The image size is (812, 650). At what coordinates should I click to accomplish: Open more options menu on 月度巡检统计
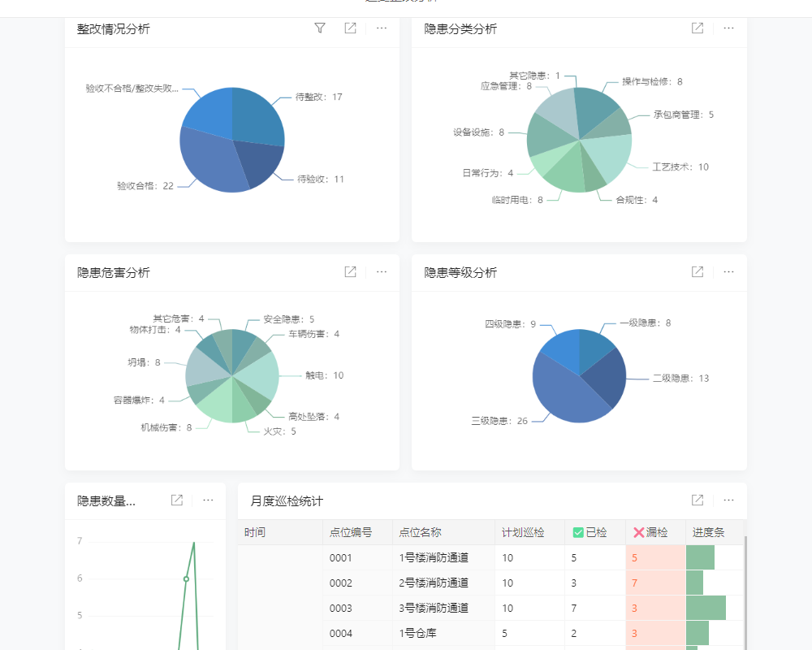tap(728, 500)
